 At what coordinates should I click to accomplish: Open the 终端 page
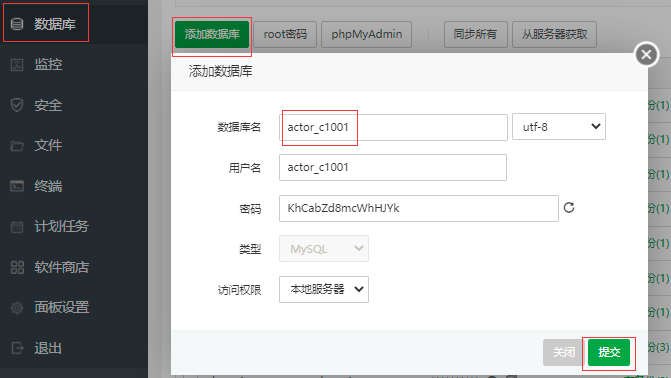coord(48,186)
